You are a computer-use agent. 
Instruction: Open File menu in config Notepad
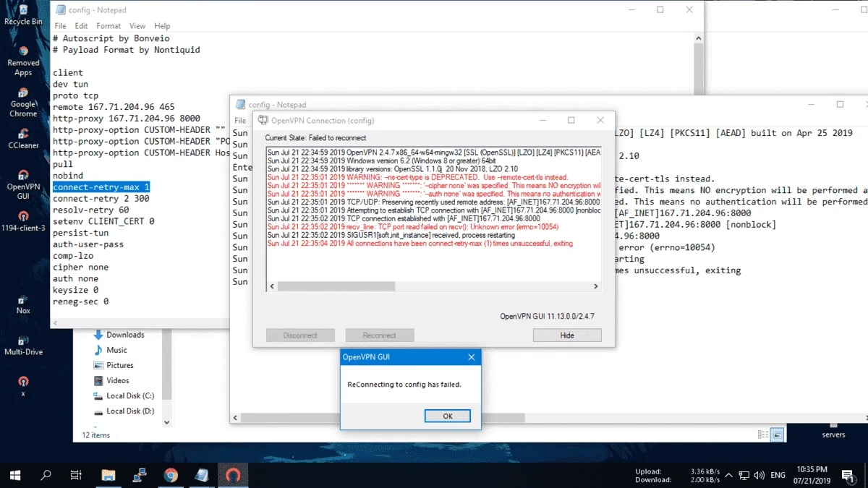pos(60,26)
